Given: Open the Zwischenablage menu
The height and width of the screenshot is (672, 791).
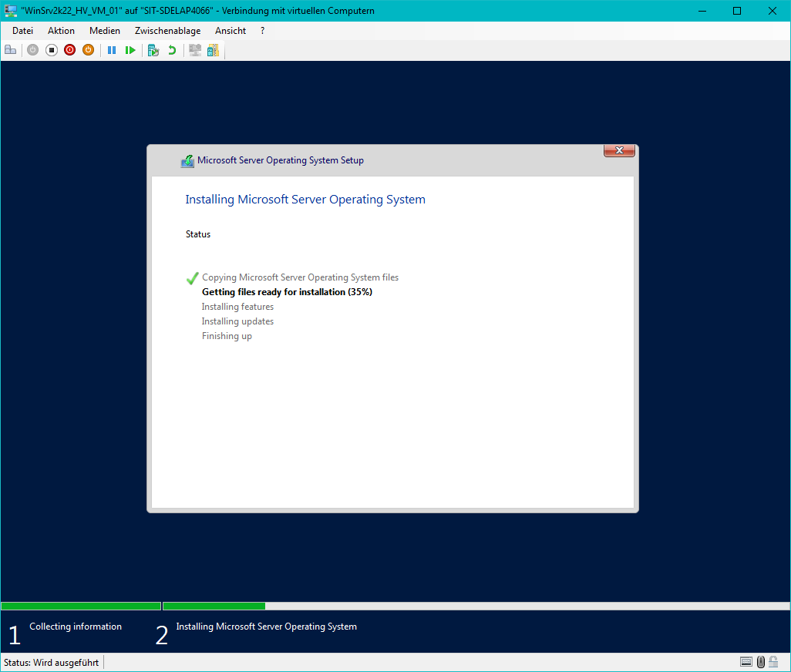Looking at the screenshot, I should (x=167, y=31).
